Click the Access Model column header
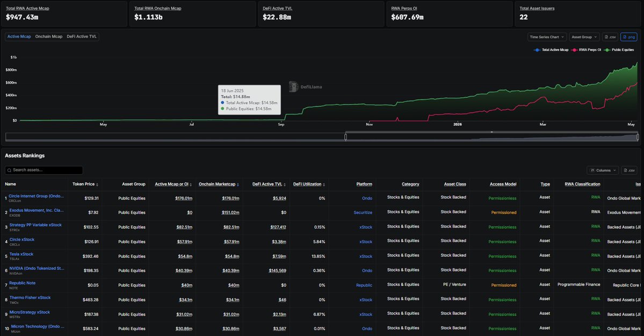This screenshot has width=644, height=336. pos(503,184)
